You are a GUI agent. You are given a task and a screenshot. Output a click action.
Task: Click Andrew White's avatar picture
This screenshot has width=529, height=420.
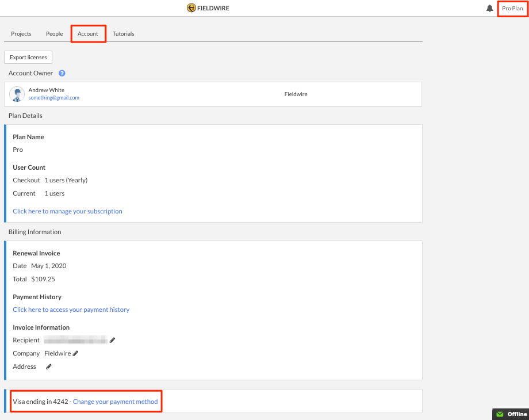point(17,94)
